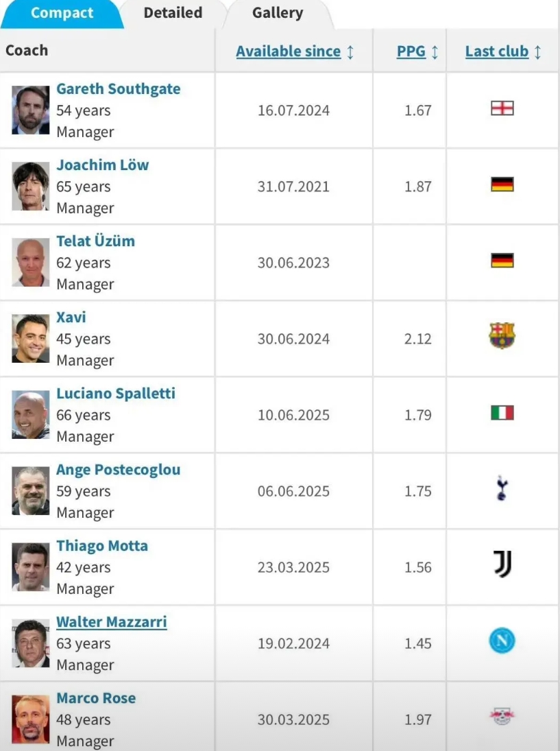The image size is (560, 751).
Task: Open Walter Mazzarri's profile link
Action: (x=111, y=622)
